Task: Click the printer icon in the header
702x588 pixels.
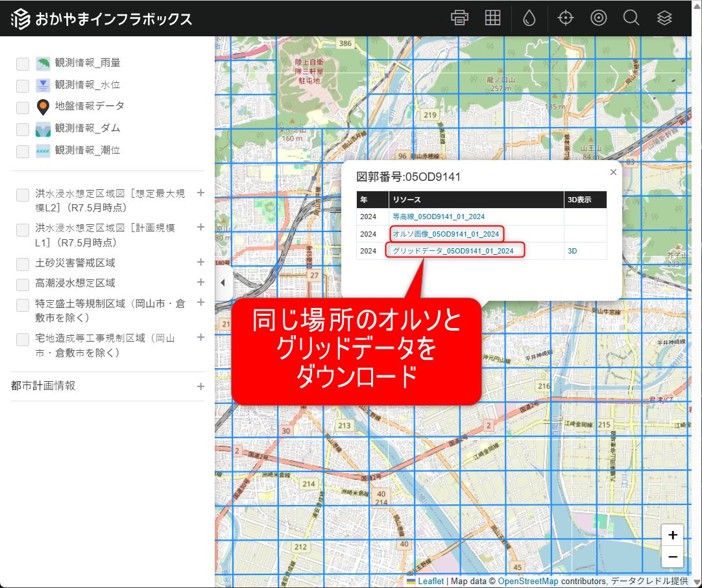Action: (x=459, y=18)
